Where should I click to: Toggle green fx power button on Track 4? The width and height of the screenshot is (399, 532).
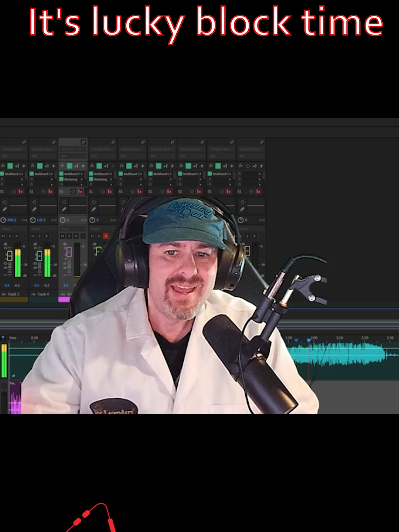tap(40, 166)
